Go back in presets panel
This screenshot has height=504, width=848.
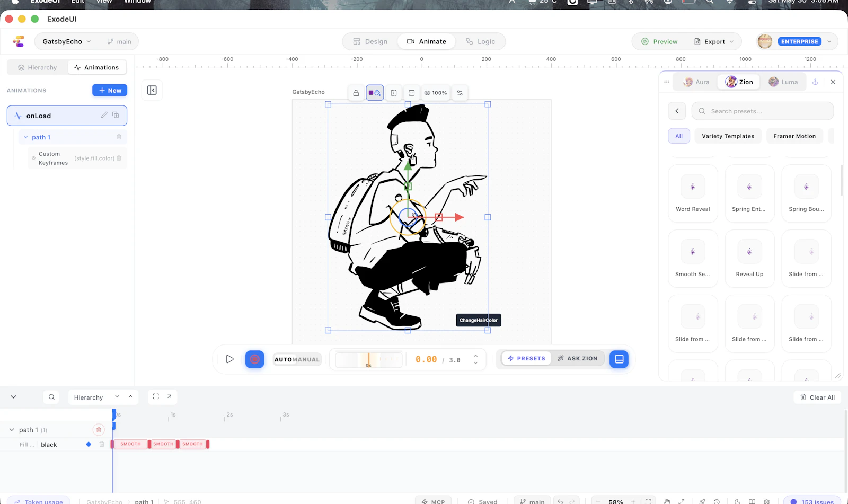point(677,111)
